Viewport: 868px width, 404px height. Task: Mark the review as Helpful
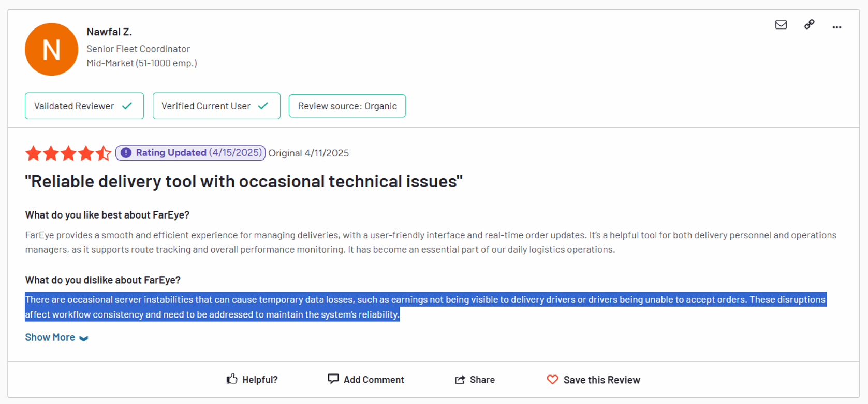[x=252, y=380]
